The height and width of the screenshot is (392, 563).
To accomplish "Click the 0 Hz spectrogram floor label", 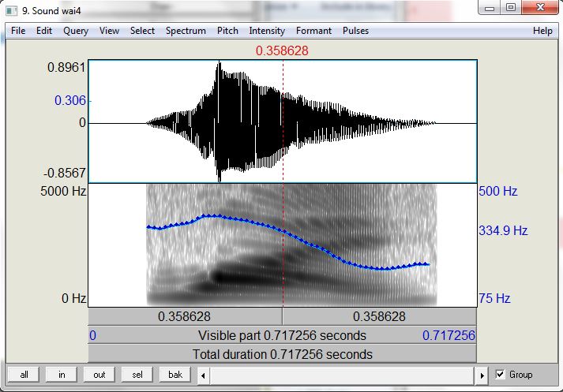I will point(73,298).
